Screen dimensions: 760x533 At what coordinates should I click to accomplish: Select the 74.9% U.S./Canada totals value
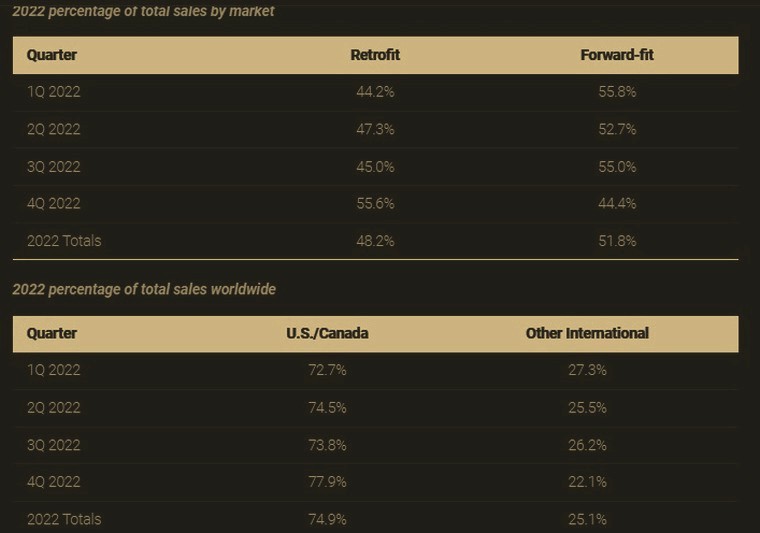pos(327,519)
